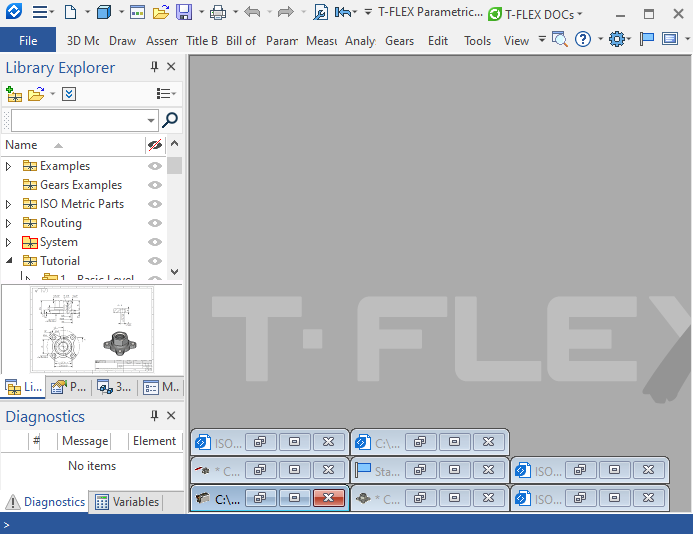
Task: Click the library list scrollbar up arrow
Action: tap(175, 144)
